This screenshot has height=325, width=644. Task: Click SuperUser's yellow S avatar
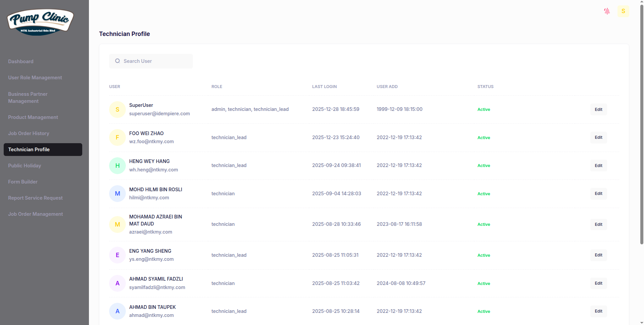pyautogui.click(x=117, y=110)
